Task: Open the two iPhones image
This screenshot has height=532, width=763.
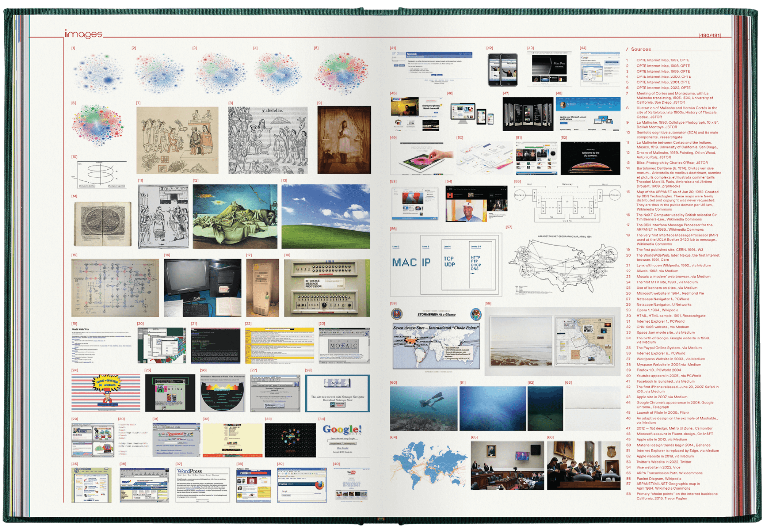Action: pos(503,70)
